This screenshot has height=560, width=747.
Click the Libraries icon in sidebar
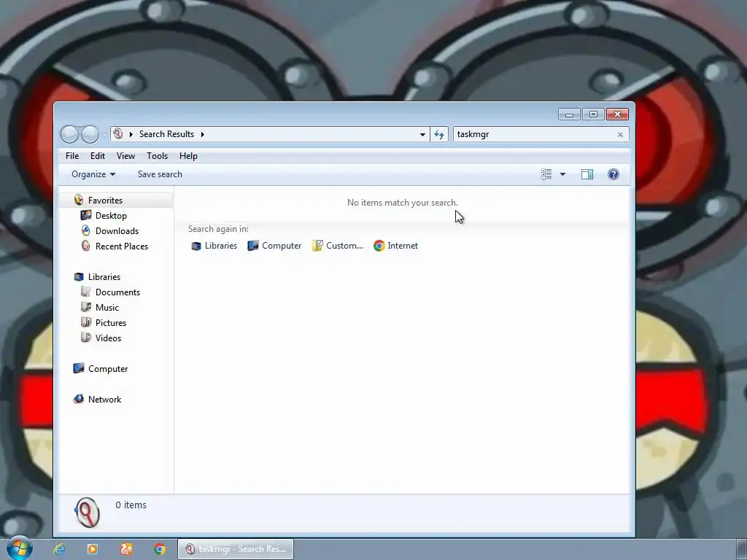[x=79, y=276]
